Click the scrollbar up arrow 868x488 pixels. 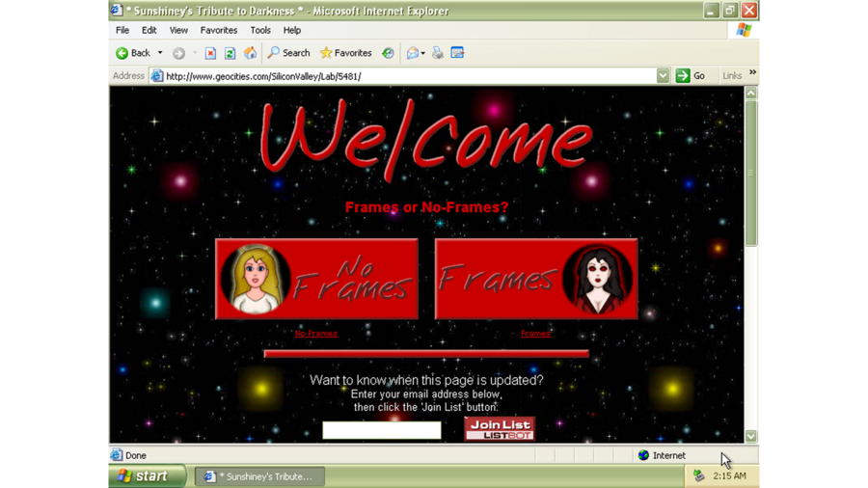[x=750, y=93]
